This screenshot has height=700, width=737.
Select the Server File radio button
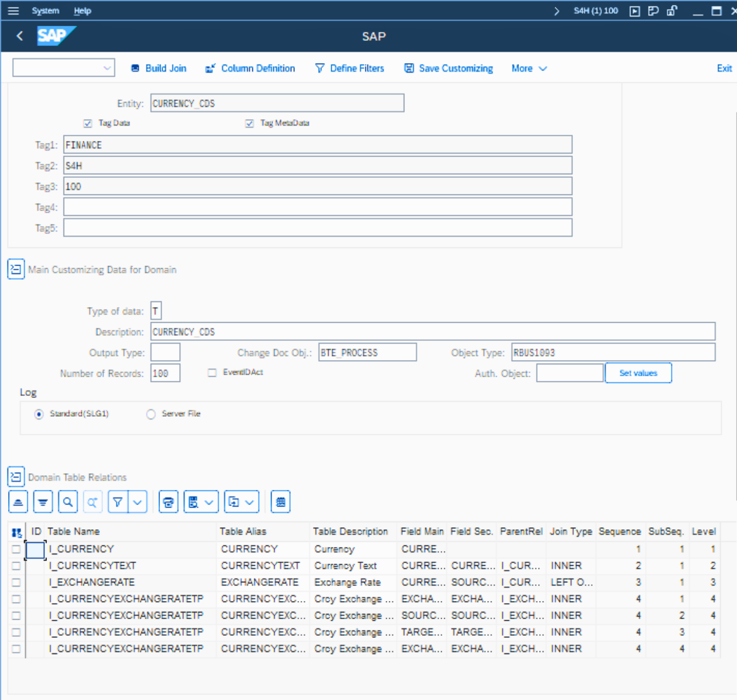coord(150,414)
